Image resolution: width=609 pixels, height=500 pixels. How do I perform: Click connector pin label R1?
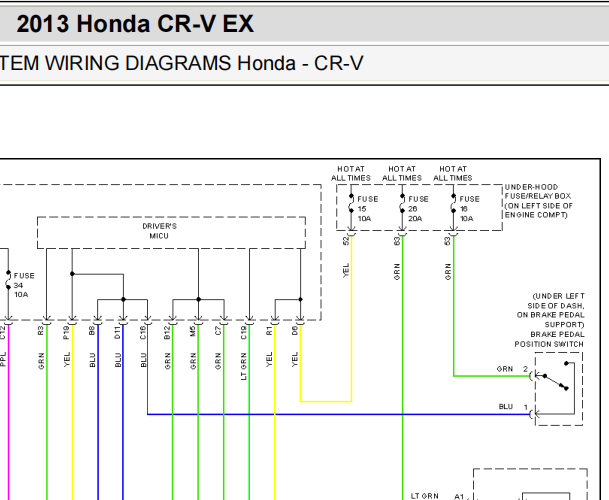(269, 331)
